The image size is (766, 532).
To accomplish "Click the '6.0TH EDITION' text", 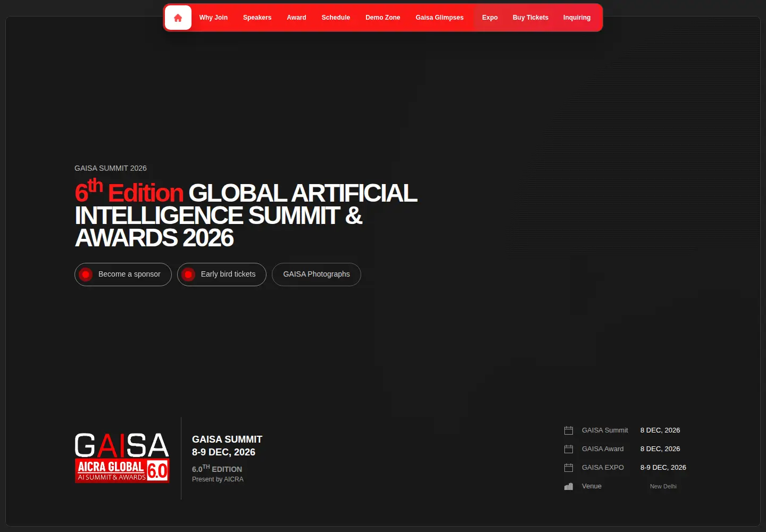I will pos(217,469).
